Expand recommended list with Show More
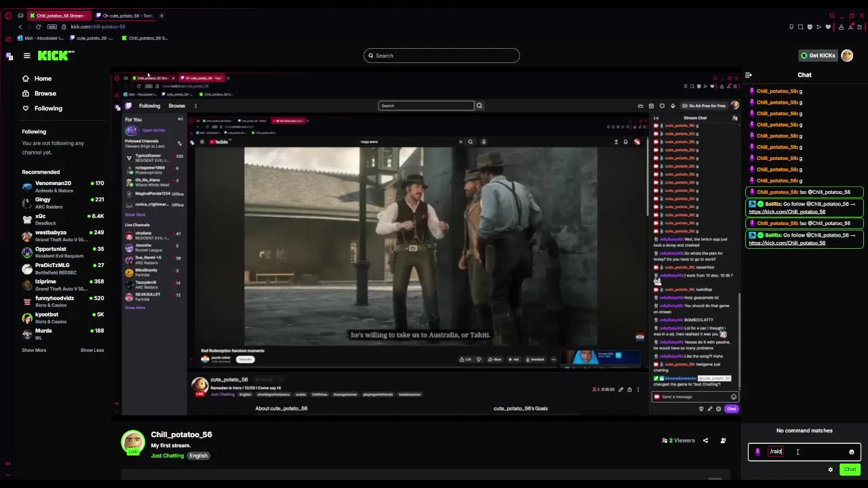The image size is (868, 488). tap(34, 350)
